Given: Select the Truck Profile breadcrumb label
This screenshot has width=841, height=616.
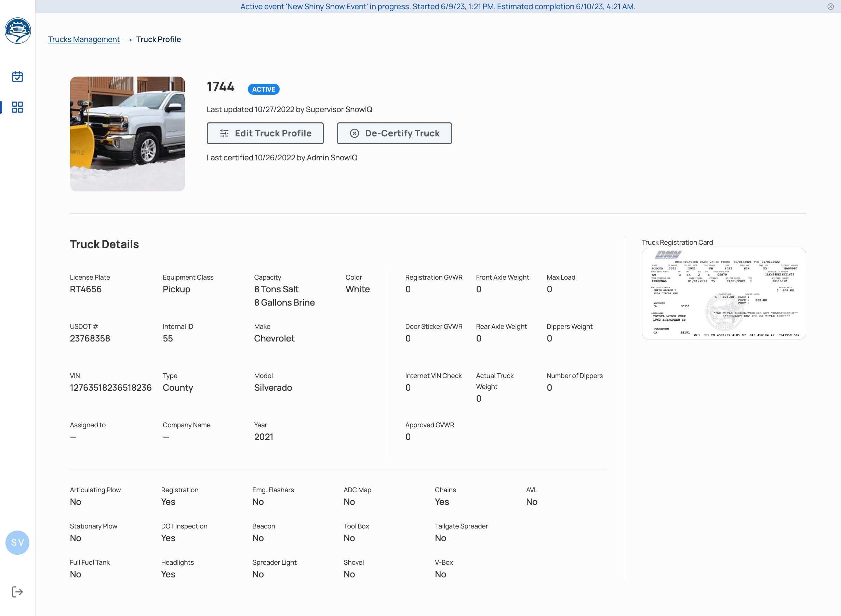Looking at the screenshot, I should point(159,39).
